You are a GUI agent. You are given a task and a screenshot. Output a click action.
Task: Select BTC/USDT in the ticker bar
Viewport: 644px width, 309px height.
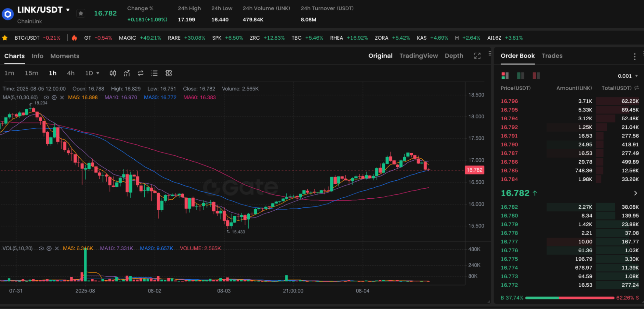click(37, 38)
